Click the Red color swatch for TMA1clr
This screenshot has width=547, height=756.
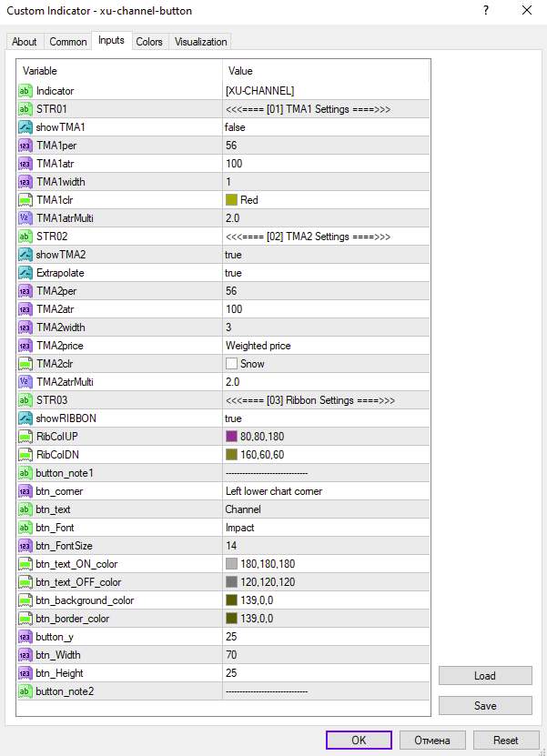click(231, 200)
